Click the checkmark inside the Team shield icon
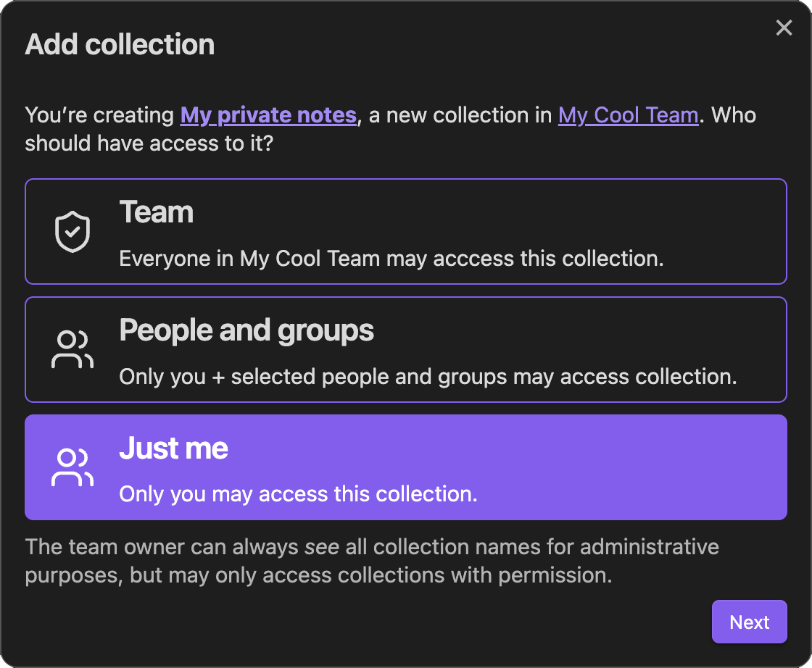 (x=72, y=233)
